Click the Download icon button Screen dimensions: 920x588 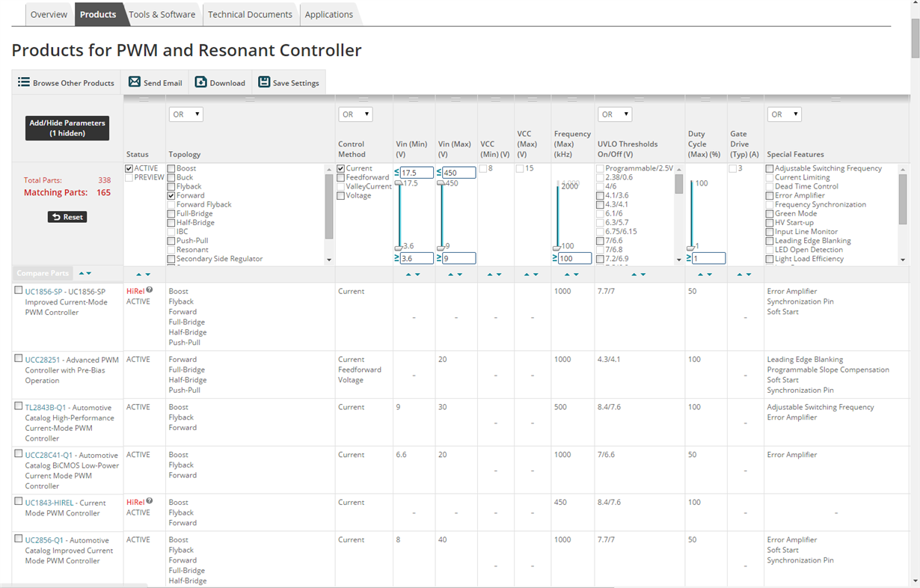coord(201,82)
